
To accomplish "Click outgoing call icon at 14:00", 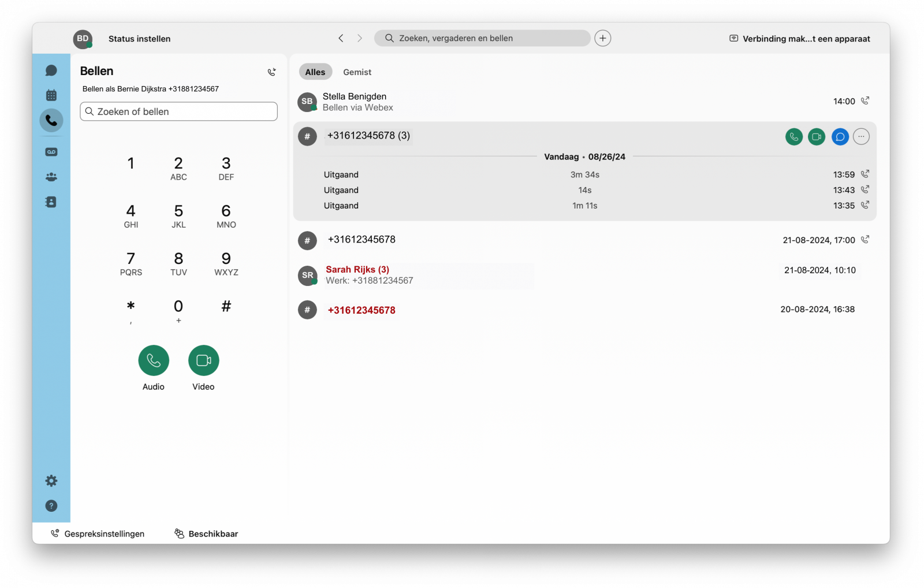I will tap(865, 101).
